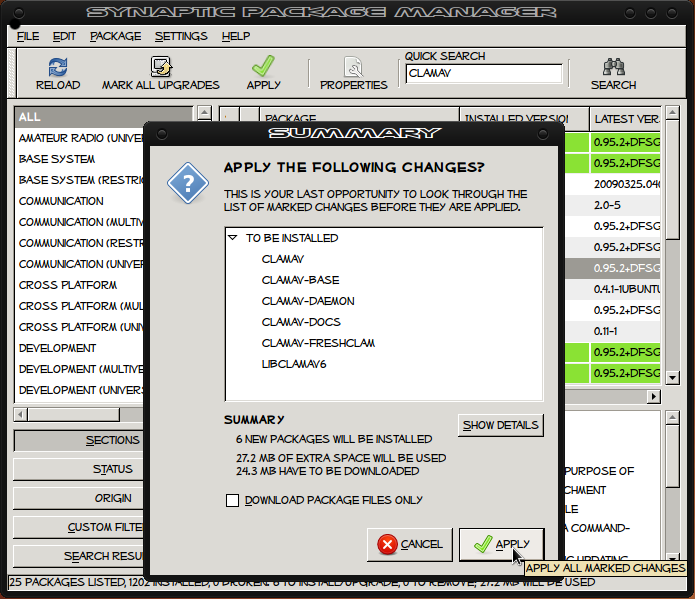Open the Package menu
The width and height of the screenshot is (695, 599).
click(x=116, y=36)
